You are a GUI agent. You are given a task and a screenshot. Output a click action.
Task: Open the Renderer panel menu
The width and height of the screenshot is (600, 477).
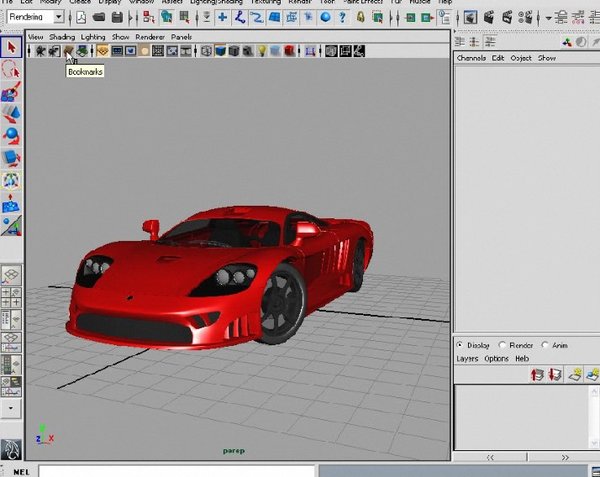150,37
